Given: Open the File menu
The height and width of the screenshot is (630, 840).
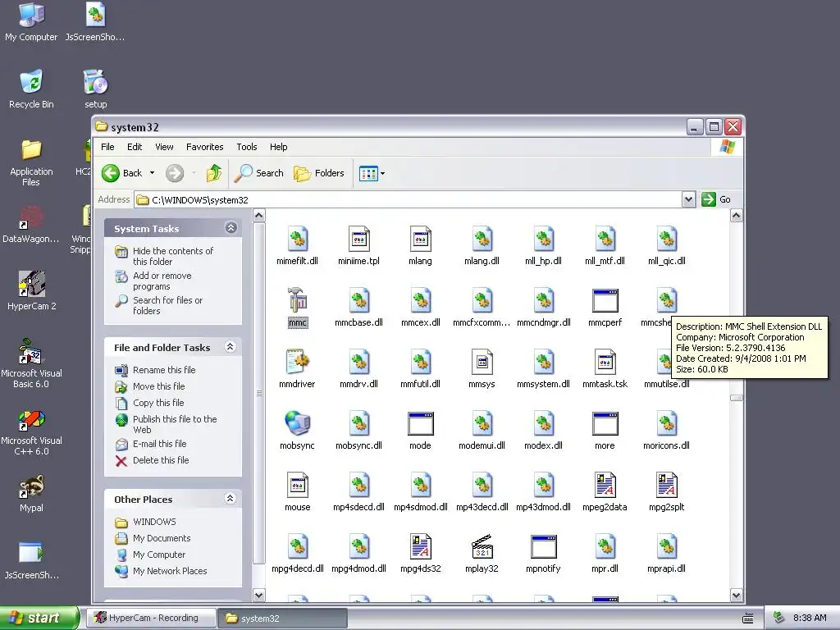Looking at the screenshot, I should point(107,147).
